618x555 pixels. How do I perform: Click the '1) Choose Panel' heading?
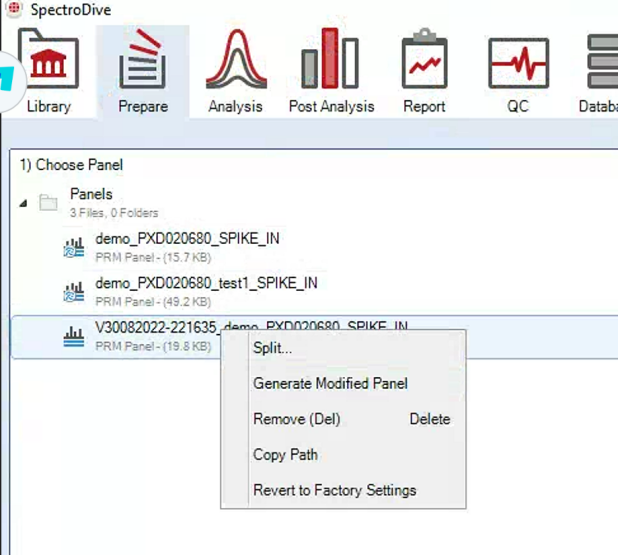click(71, 165)
